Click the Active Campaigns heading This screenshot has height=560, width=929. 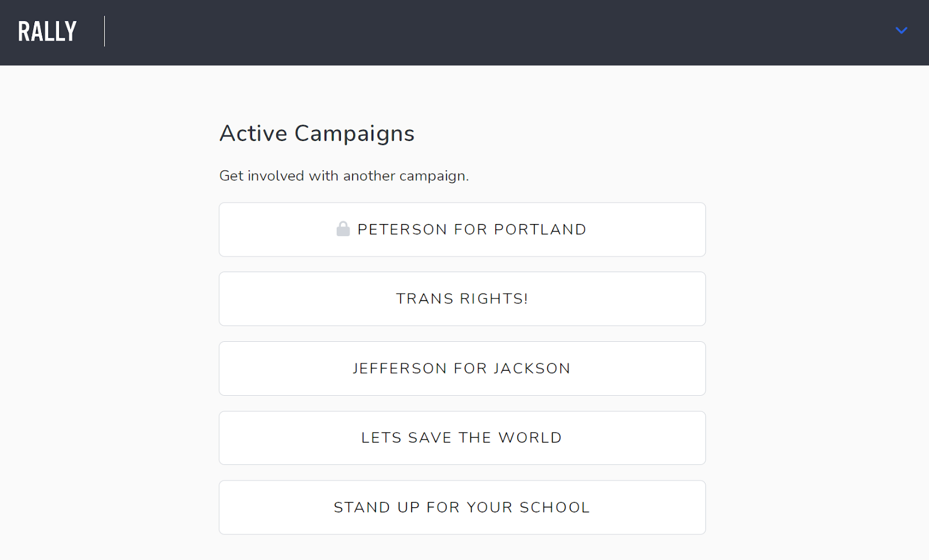(x=317, y=133)
